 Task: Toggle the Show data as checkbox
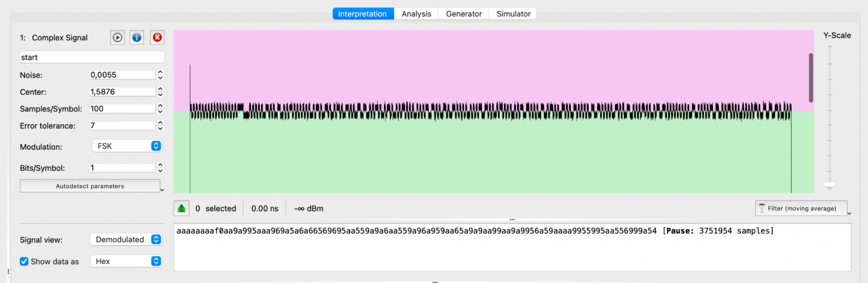[x=24, y=261]
